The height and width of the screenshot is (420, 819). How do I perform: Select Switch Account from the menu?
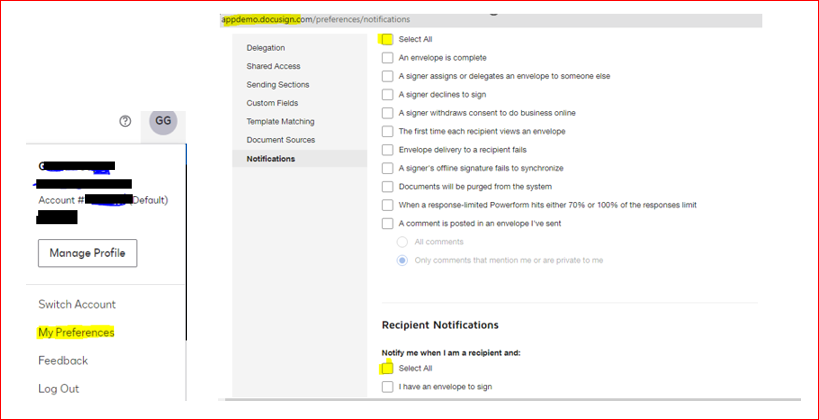pyautogui.click(x=77, y=304)
